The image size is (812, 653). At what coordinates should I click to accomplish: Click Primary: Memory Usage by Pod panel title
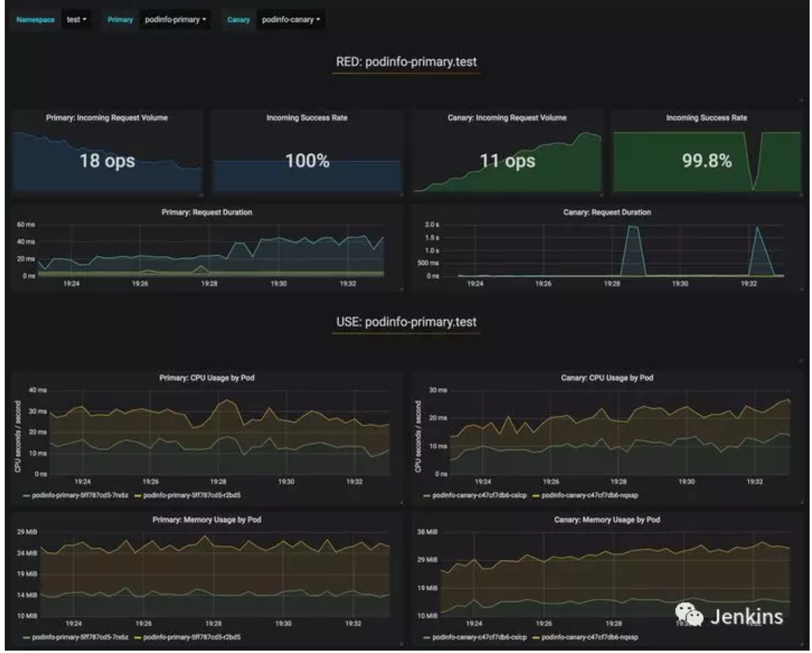207,520
